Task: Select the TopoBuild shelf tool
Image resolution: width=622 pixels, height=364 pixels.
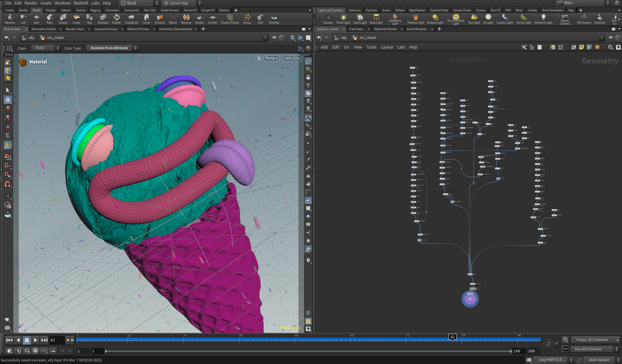Action: point(131,19)
